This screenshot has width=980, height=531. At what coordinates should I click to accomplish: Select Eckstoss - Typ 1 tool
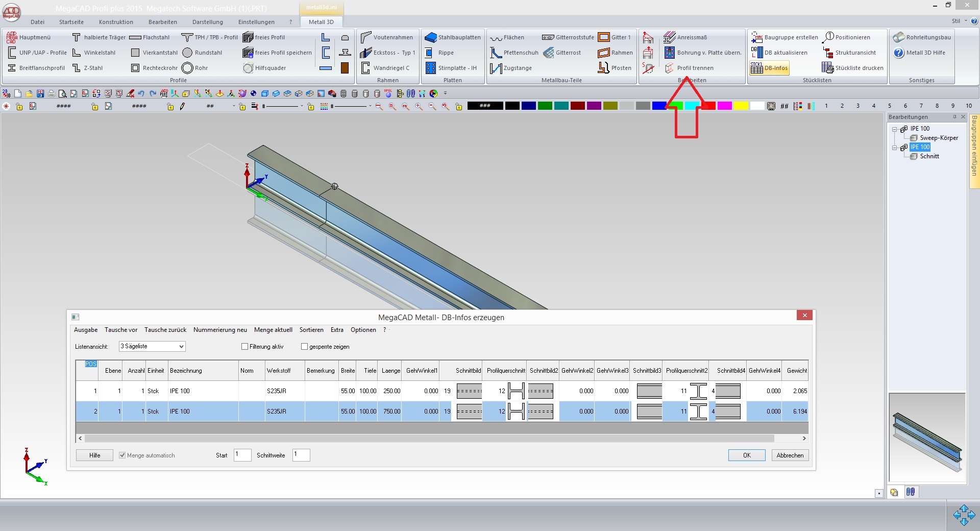[387, 53]
